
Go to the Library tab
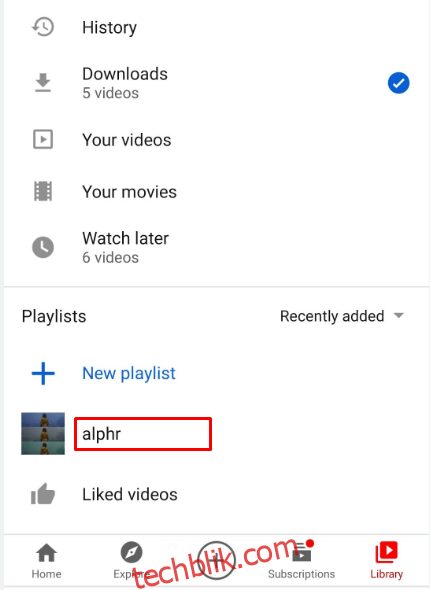tap(386, 561)
